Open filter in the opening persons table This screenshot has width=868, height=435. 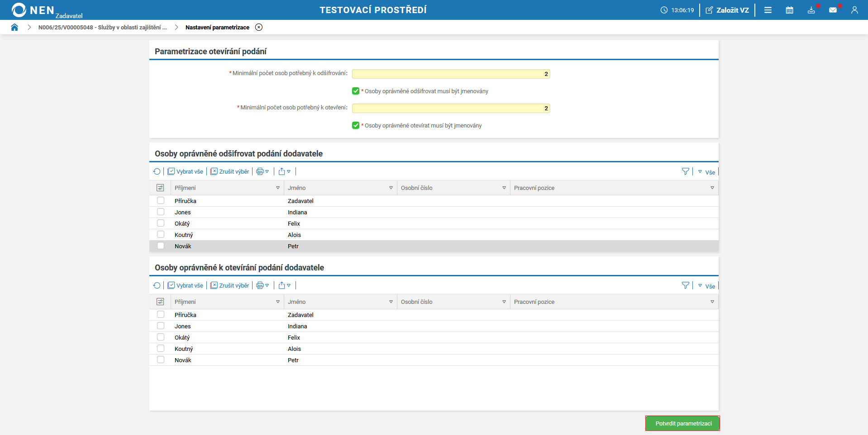coord(685,285)
